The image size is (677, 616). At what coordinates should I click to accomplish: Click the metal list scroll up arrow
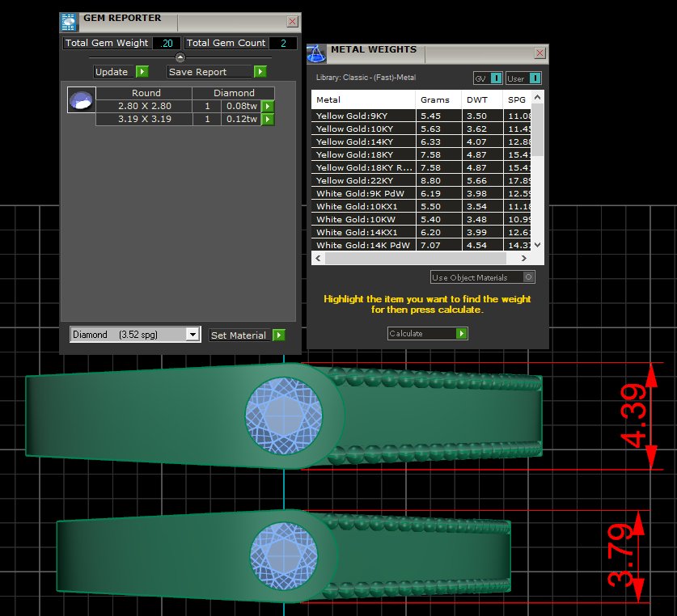pyautogui.click(x=538, y=98)
